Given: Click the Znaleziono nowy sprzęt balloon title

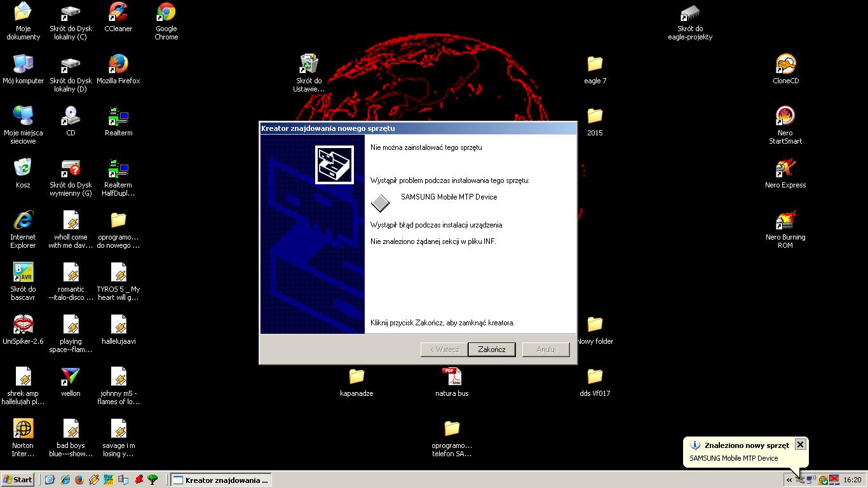Looking at the screenshot, I should 747,445.
